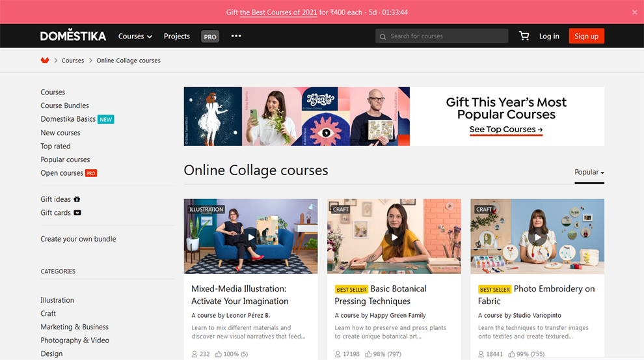Choose the Illustration category
This screenshot has height=360, width=644.
tap(57, 300)
